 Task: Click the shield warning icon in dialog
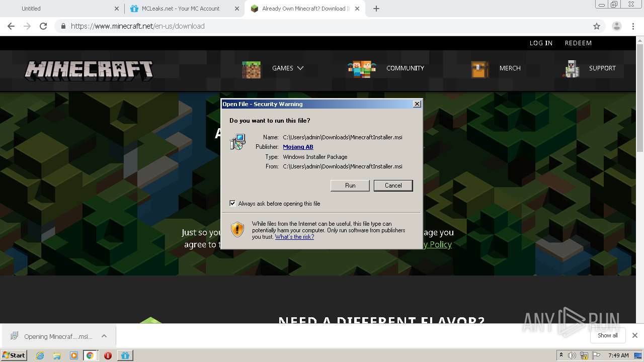pyautogui.click(x=237, y=230)
